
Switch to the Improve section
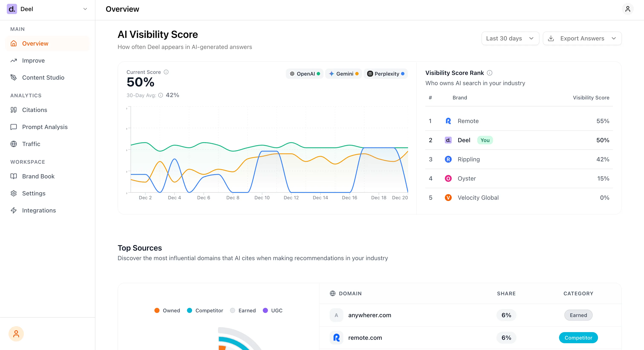point(33,60)
